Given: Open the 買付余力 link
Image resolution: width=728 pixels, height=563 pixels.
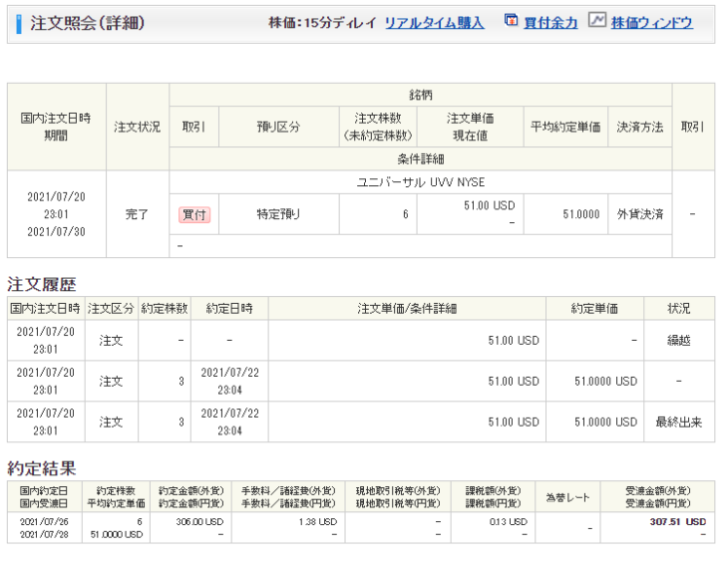Looking at the screenshot, I should tap(550, 22).
